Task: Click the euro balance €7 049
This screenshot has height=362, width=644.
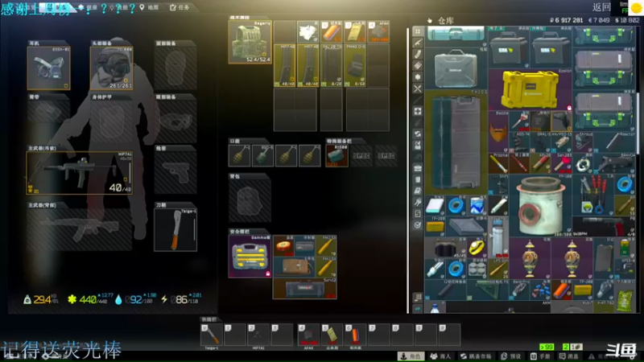Action: coord(599,20)
